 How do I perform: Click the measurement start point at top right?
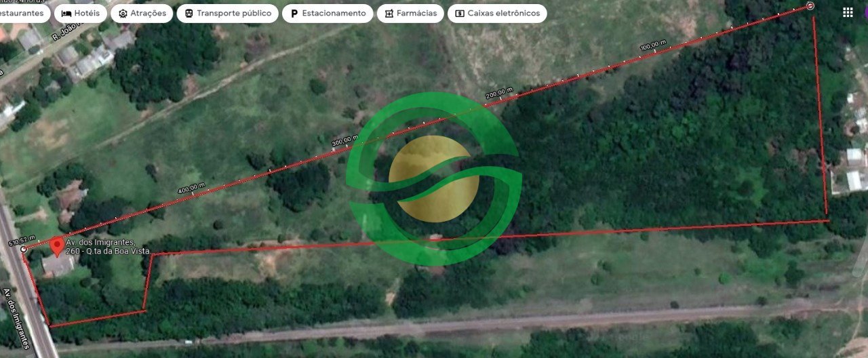tap(810, 6)
